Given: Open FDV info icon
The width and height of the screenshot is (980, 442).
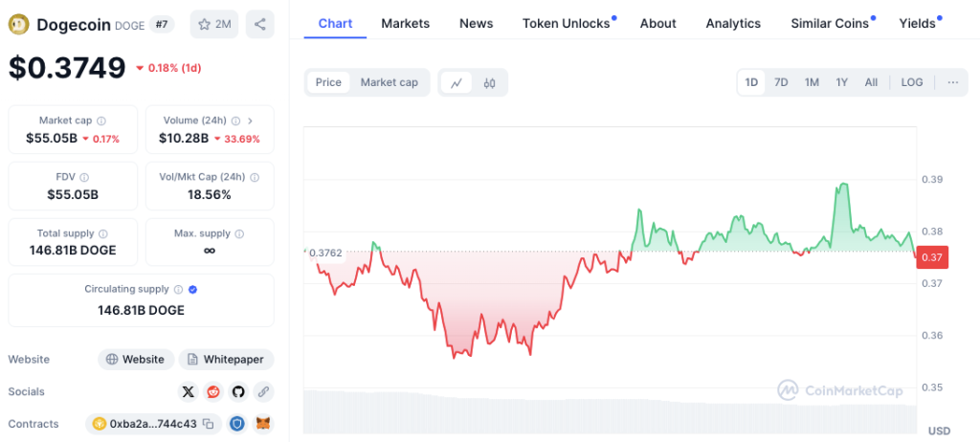Looking at the screenshot, I should [84, 177].
